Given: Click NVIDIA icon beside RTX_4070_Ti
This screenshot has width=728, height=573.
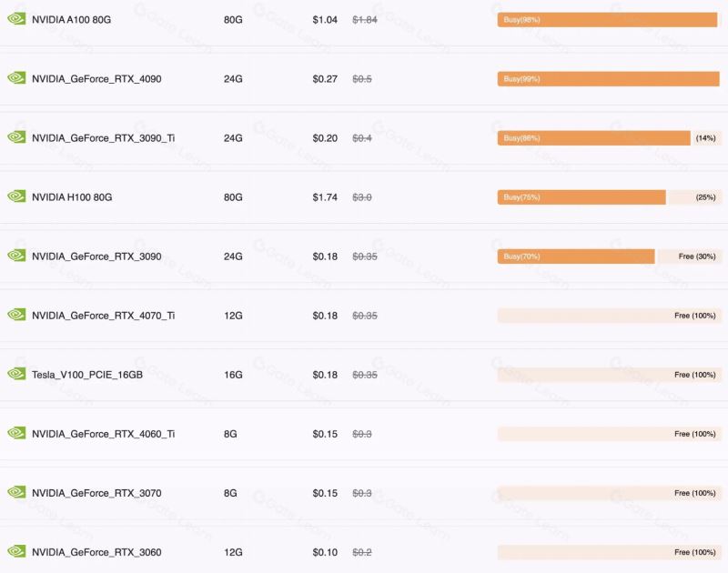Looking at the screenshot, I should pos(16,315).
